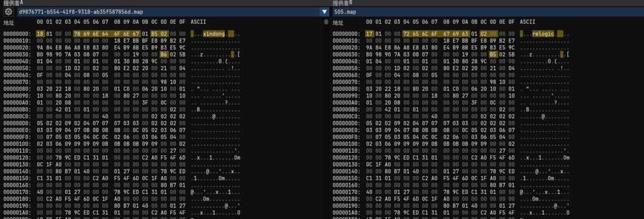This screenshot has height=219, width=644.
Task: Click the 地址 column header in provider B
Action: tap(338, 22)
